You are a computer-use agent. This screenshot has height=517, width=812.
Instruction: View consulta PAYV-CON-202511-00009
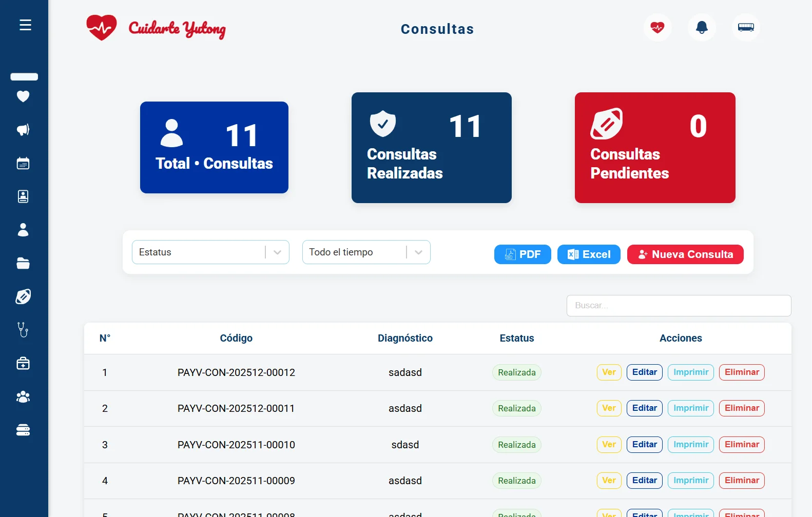[x=609, y=481]
